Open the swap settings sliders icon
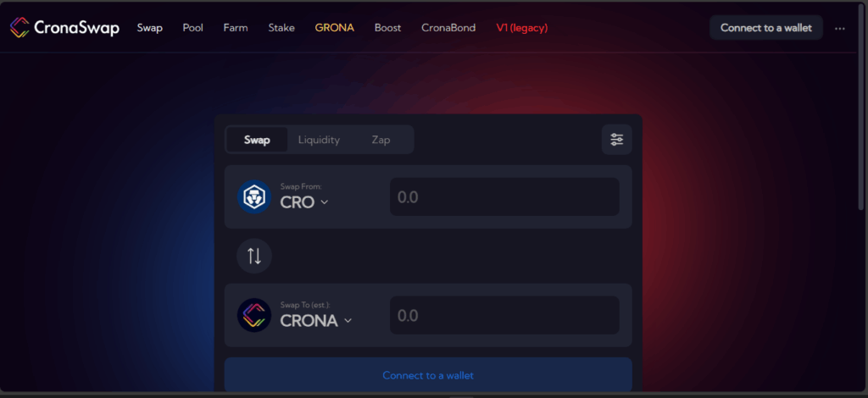 tap(617, 139)
